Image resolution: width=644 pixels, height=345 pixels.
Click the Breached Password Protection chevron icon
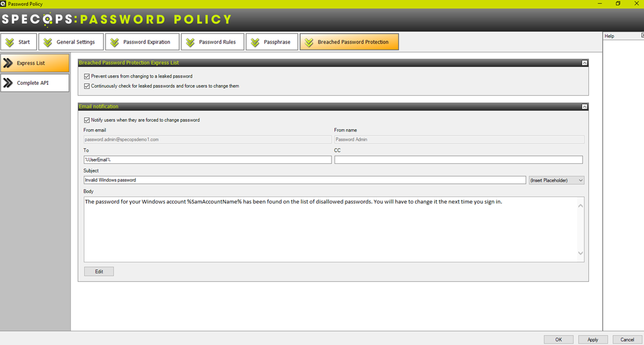[309, 42]
